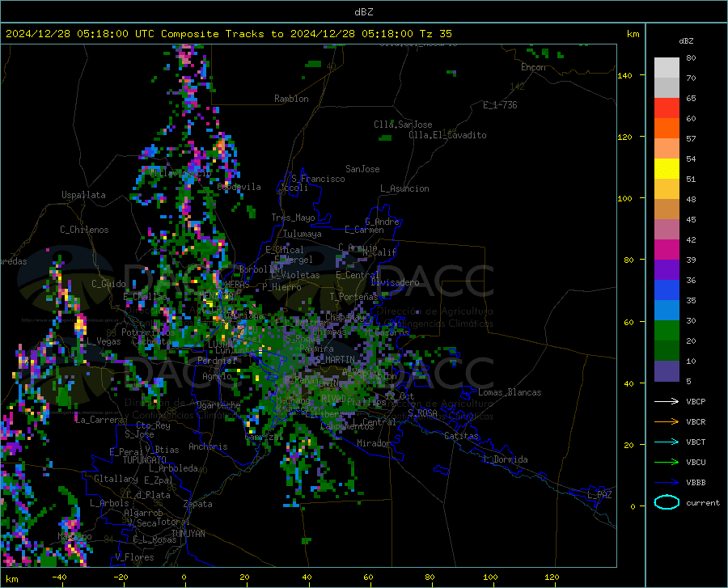Click the TUPUNGATO map label
Viewport: 728px width, 588px height.
click(x=145, y=460)
